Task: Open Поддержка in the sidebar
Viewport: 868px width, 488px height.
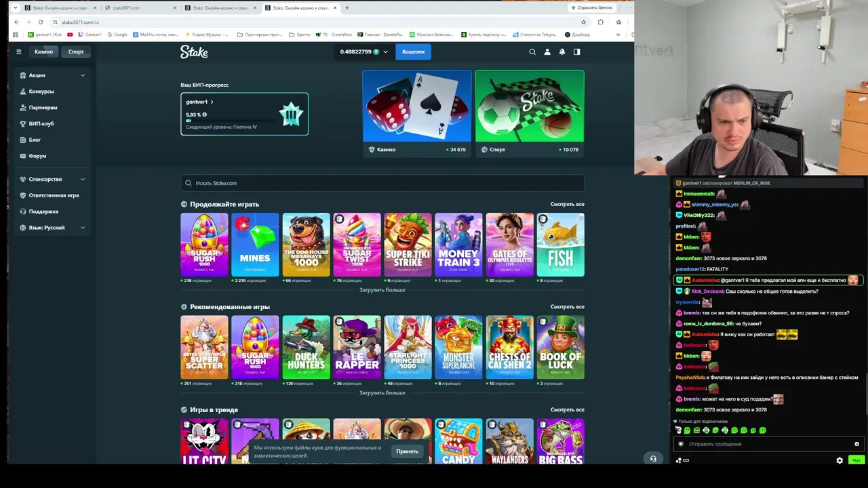Action: point(43,211)
